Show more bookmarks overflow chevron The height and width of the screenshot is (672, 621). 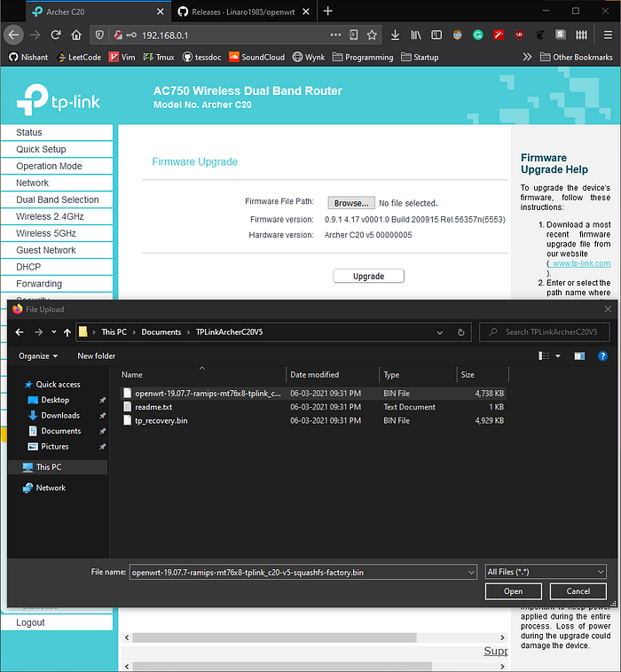527,57
